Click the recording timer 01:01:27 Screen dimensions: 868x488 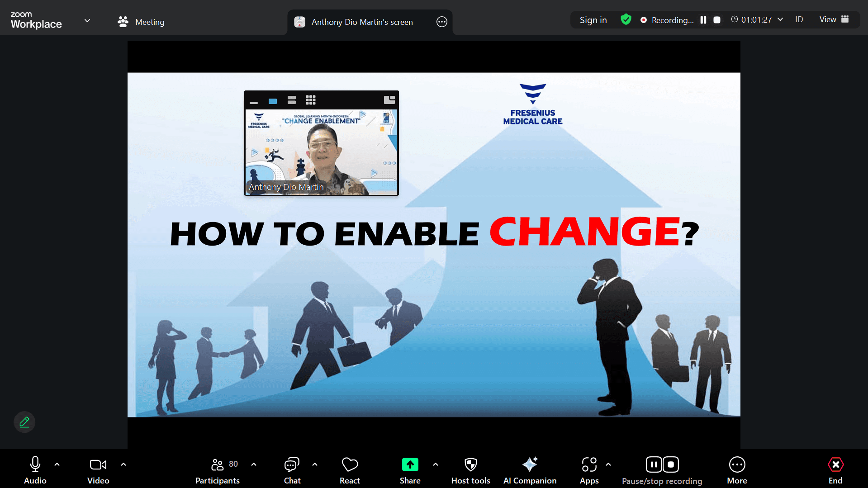[756, 19]
